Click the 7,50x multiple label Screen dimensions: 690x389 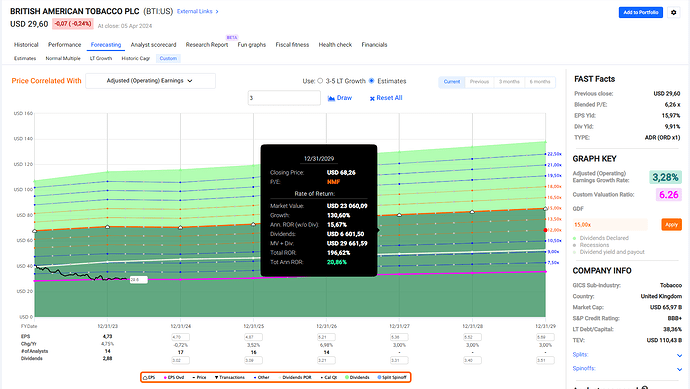tap(554, 263)
